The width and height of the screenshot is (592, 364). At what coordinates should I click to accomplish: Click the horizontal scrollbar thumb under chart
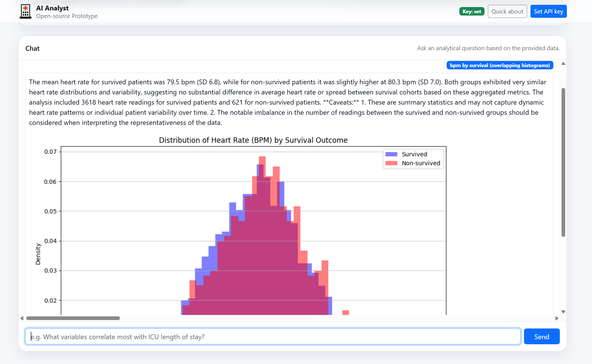click(73, 318)
